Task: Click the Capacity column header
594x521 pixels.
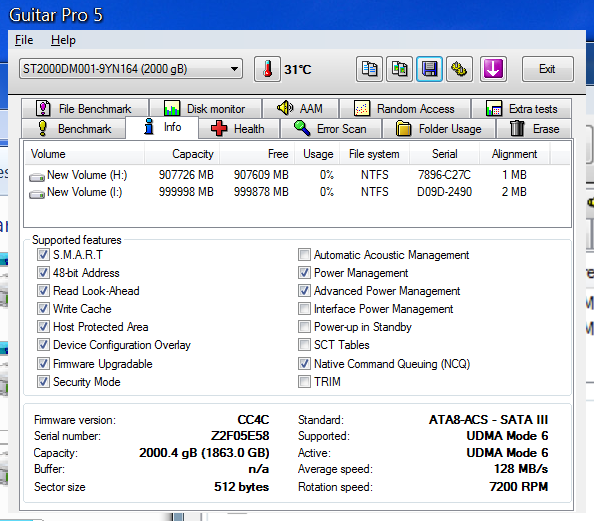Action: click(182, 153)
